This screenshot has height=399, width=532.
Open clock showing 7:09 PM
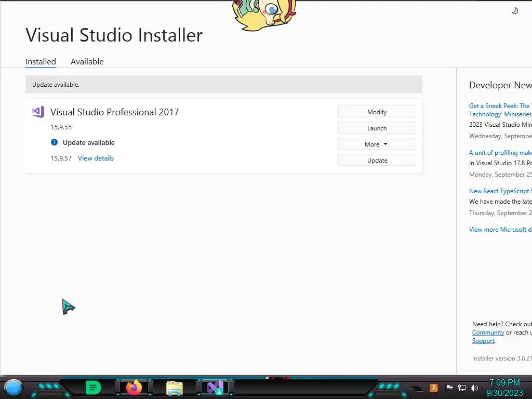point(504,388)
